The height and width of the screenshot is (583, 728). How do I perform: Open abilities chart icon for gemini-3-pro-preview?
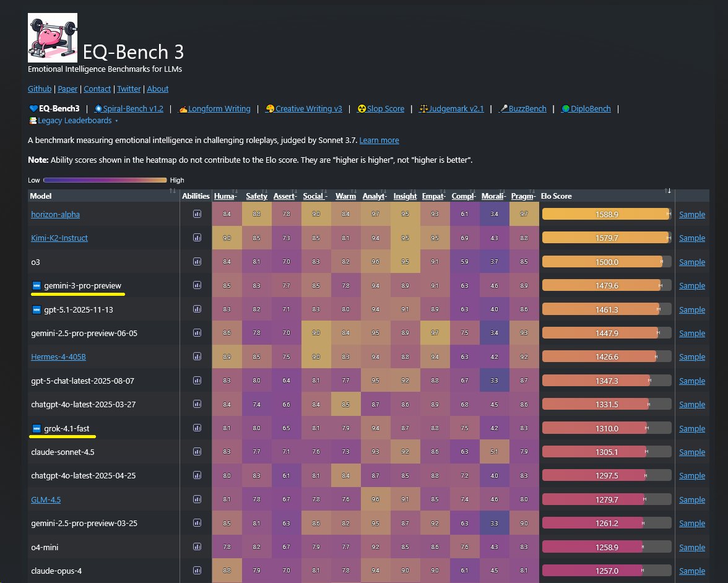pos(197,285)
